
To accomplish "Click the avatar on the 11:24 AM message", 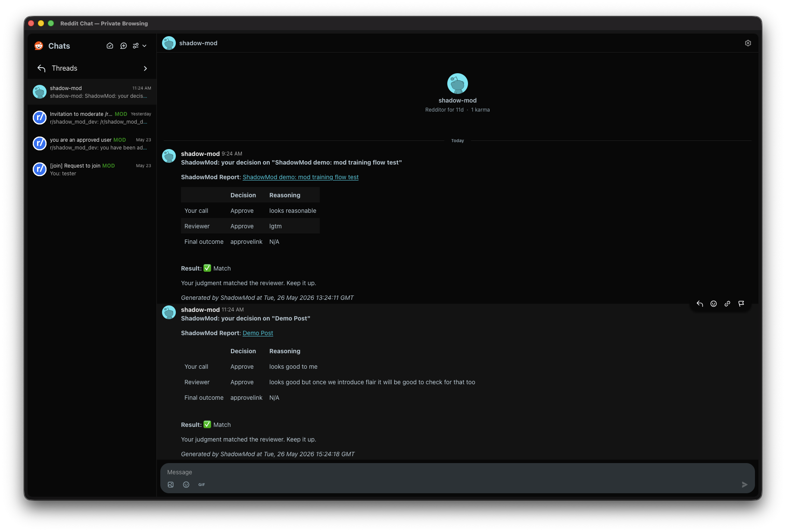I will pyautogui.click(x=169, y=312).
